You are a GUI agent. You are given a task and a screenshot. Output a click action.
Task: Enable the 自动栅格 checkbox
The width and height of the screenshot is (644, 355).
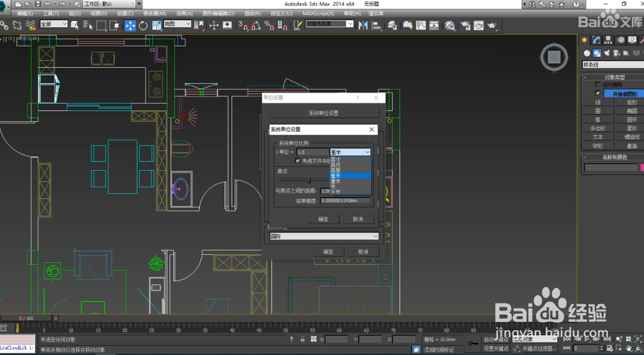[598, 85]
